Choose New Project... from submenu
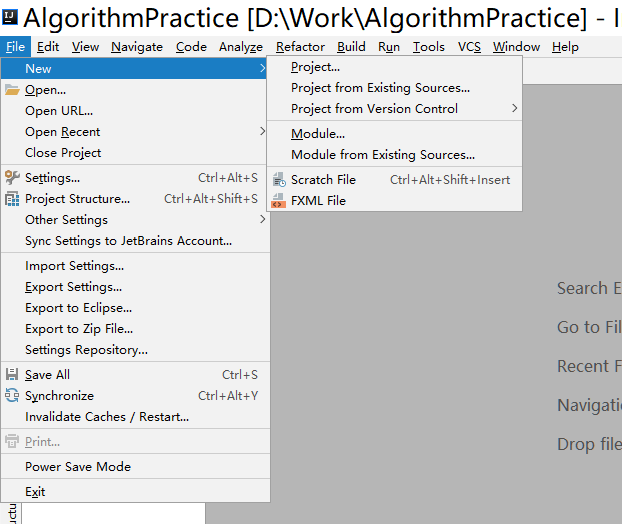The width and height of the screenshot is (622, 524). tap(315, 67)
